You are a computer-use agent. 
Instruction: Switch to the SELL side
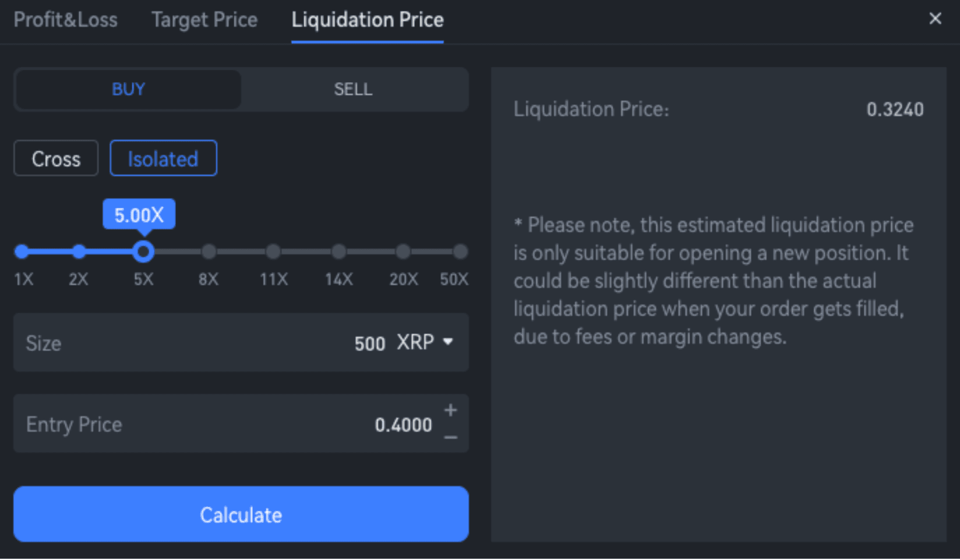353,89
